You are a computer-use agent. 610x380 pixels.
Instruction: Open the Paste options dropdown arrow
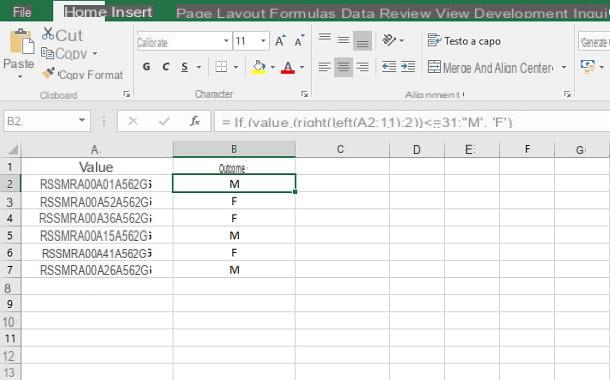coord(19,77)
